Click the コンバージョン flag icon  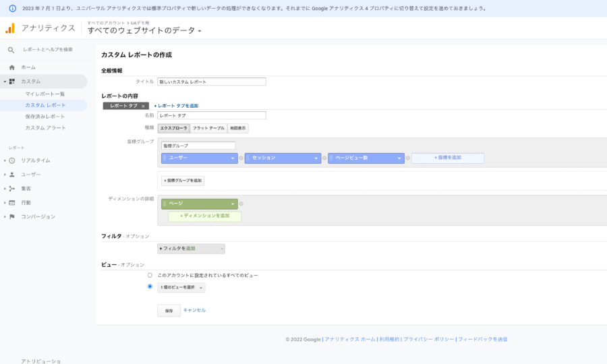pyautogui.click(x=11, y=217)
